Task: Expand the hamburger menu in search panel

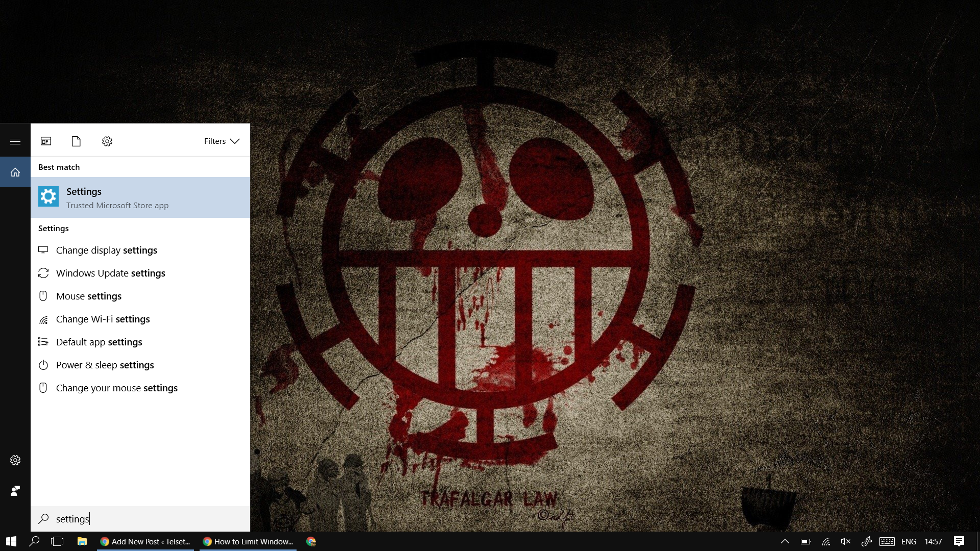Action: pyautogui.click(x=15, y=141)
